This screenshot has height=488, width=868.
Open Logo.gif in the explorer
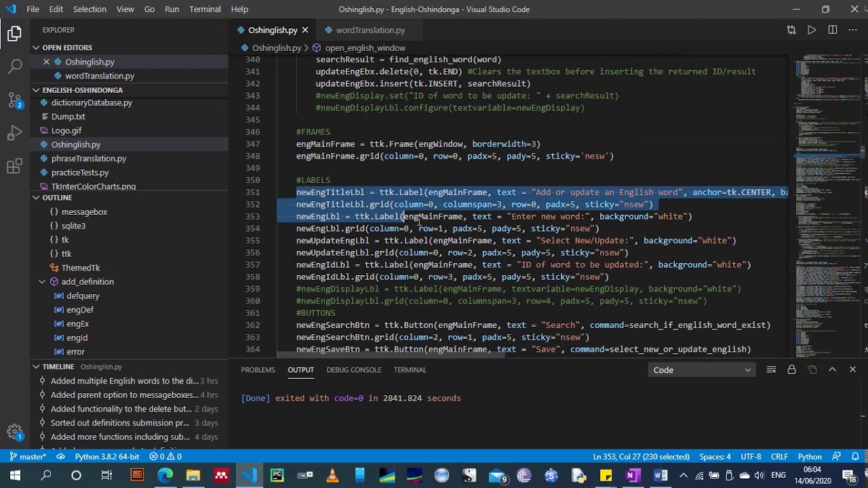[x=66, y=130]
